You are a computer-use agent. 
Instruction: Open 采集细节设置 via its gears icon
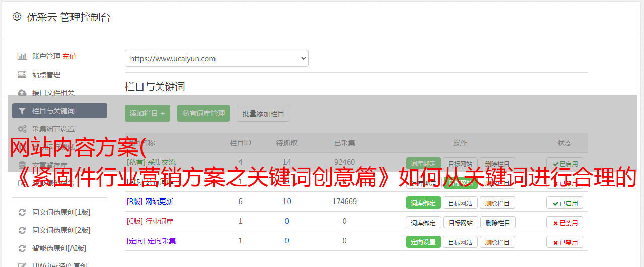tap(22, 129)
